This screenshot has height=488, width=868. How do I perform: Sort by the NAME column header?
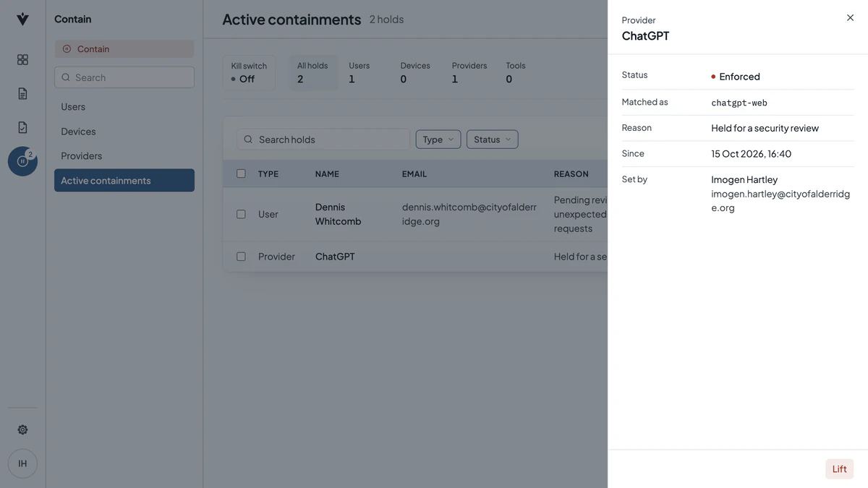coord(327,174)
